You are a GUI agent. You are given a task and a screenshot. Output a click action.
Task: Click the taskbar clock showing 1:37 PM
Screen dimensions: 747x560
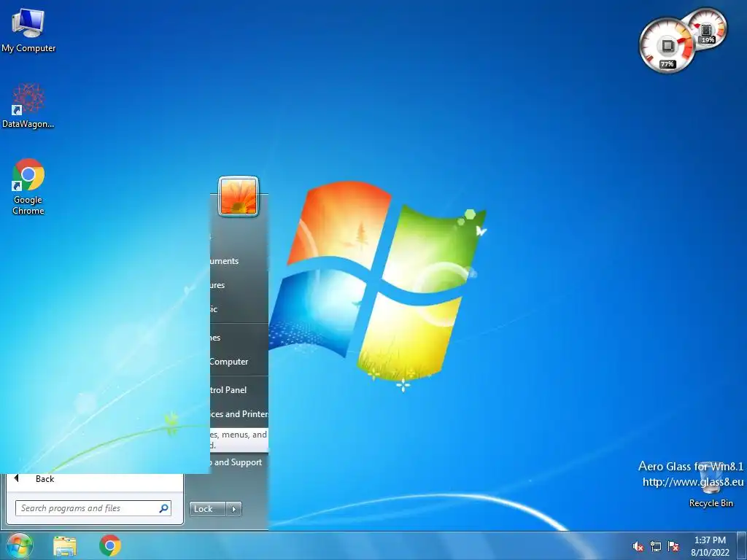click(710, 546)
